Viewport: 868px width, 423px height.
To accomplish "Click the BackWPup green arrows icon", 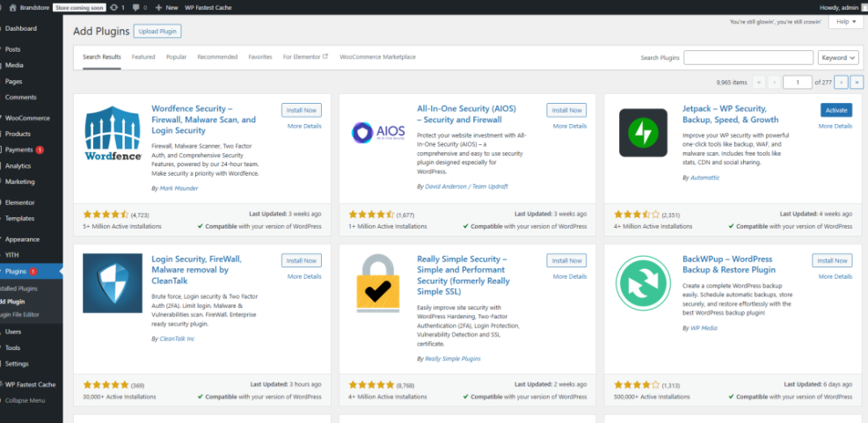I will 643,283.
